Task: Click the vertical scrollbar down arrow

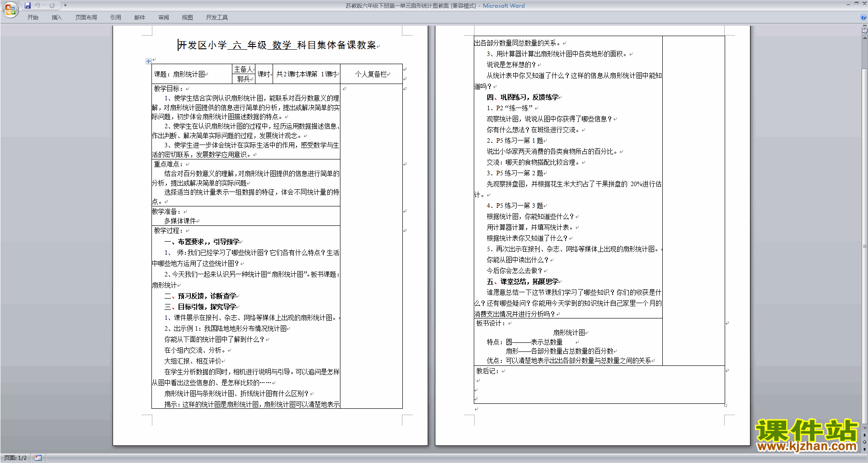Action: [x=865, y=428]
